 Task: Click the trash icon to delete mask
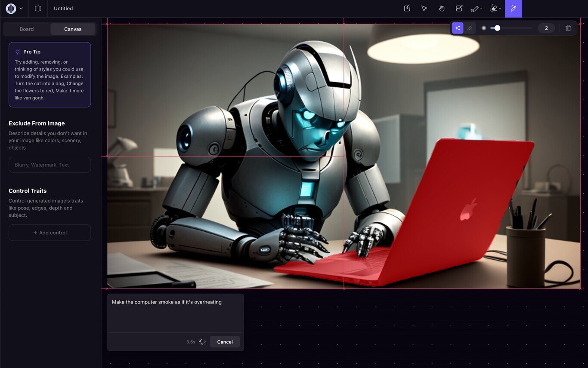[568, 28]
